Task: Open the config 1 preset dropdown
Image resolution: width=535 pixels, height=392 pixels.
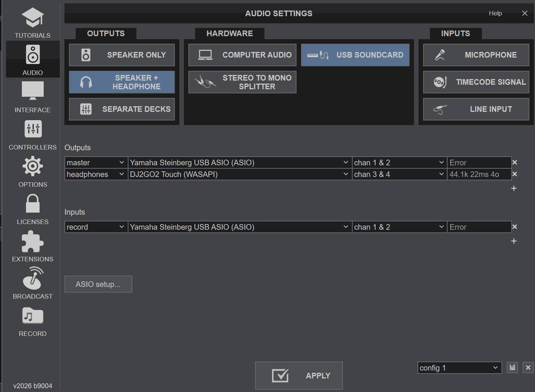Action: point(459,368)
